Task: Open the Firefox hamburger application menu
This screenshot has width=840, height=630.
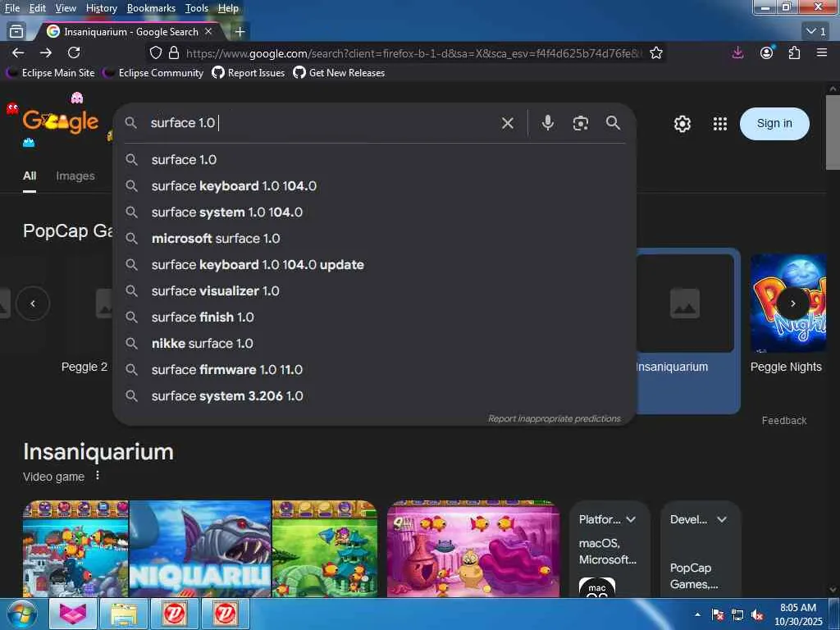Action: [822, 52]
